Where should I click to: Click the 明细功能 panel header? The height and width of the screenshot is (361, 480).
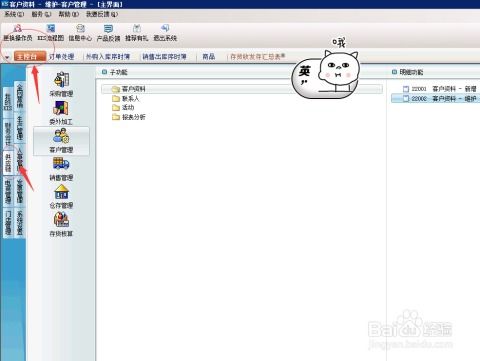pyautogui.click(x=411, y=72)
